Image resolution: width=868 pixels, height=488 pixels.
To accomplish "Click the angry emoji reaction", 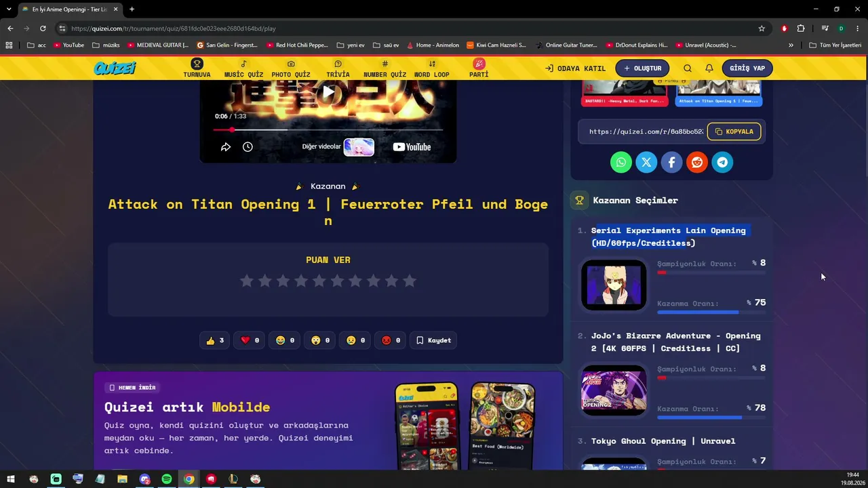I will 391,340.
